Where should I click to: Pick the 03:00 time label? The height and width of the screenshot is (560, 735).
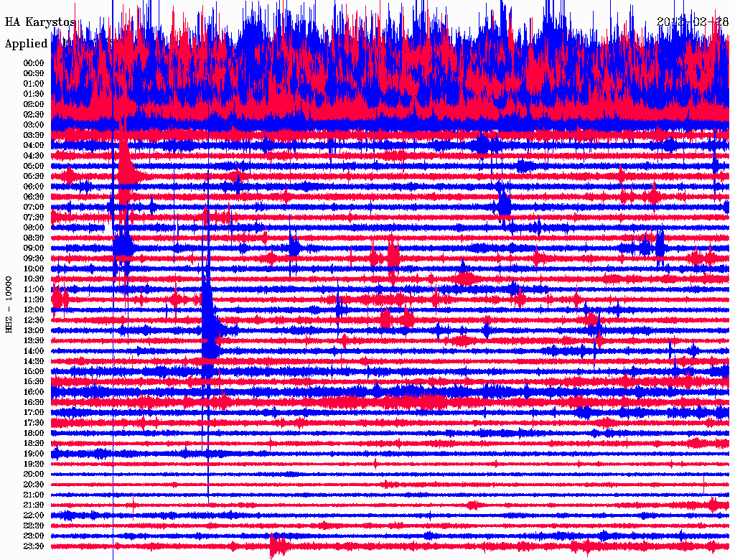click(34, 125)
